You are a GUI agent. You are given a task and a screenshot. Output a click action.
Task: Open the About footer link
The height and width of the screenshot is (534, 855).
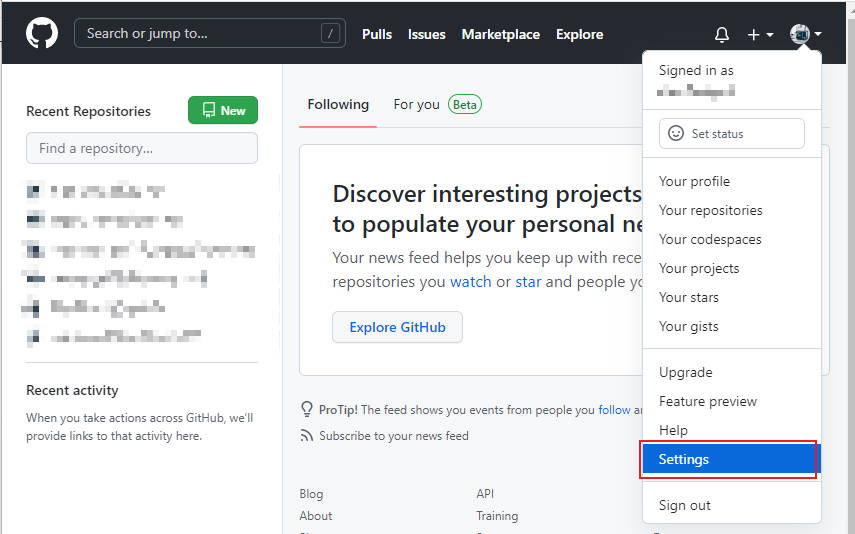(315, 515)
